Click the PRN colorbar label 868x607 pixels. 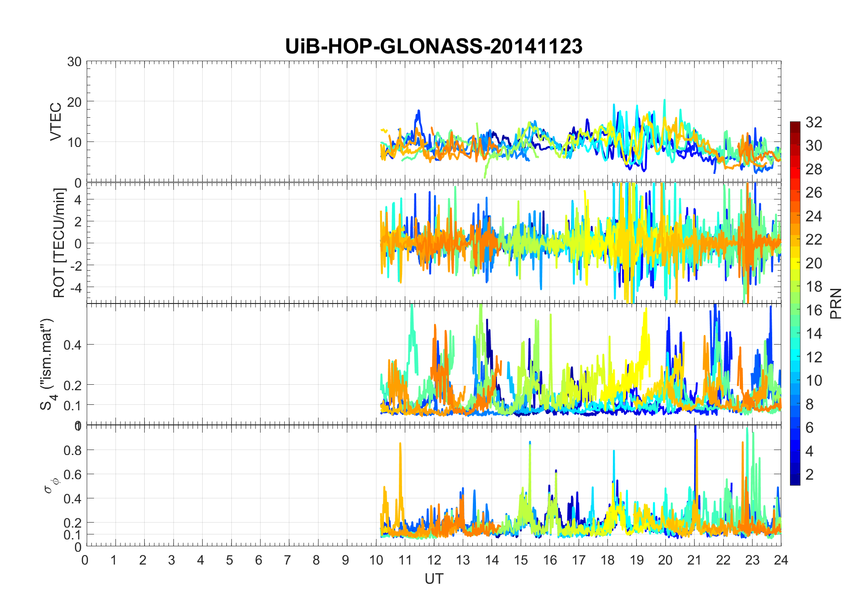click(x=836, y=303)
